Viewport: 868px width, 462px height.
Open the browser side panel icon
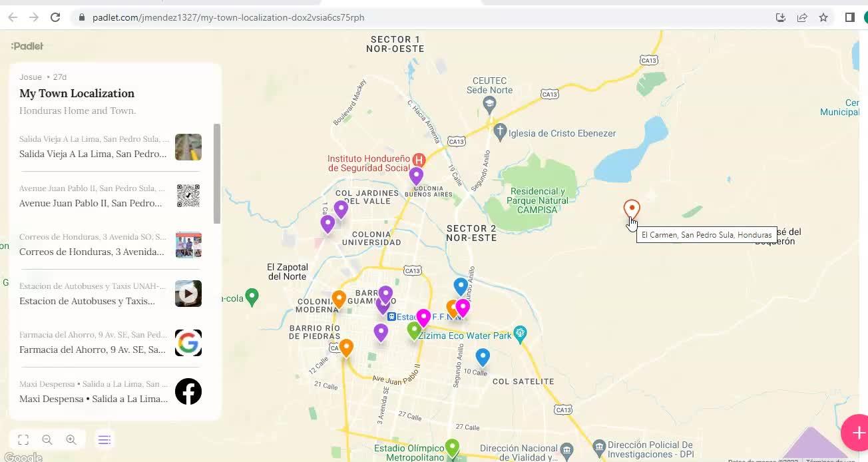coord(850,17)
